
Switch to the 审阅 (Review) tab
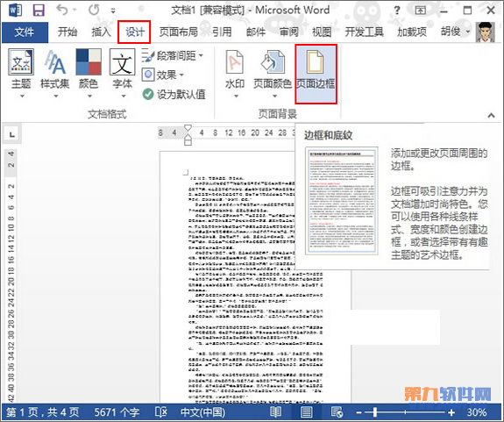coord(289,32)
